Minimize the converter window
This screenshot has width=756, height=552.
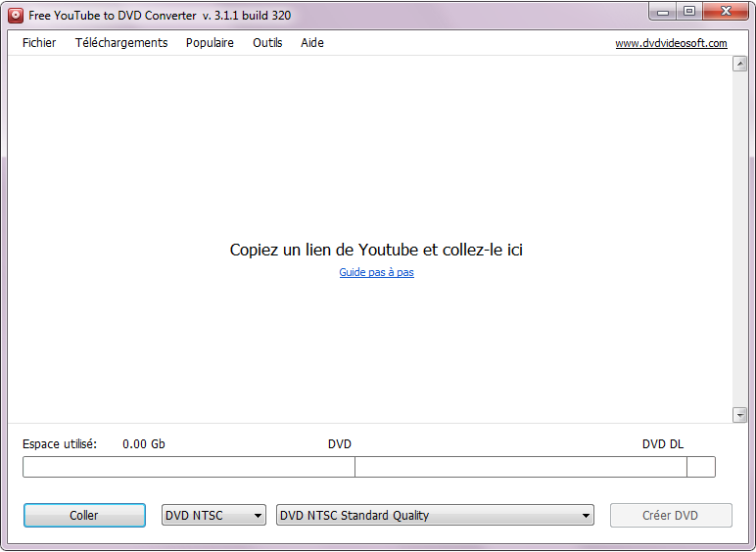663,12
